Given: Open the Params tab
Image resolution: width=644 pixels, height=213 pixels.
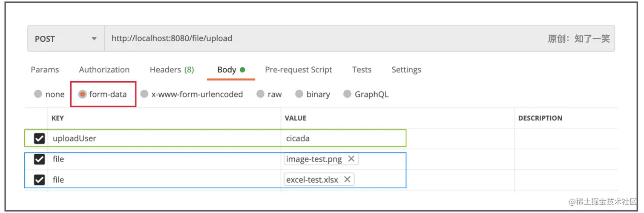Looking at the screenshot, I should (45, 70).
